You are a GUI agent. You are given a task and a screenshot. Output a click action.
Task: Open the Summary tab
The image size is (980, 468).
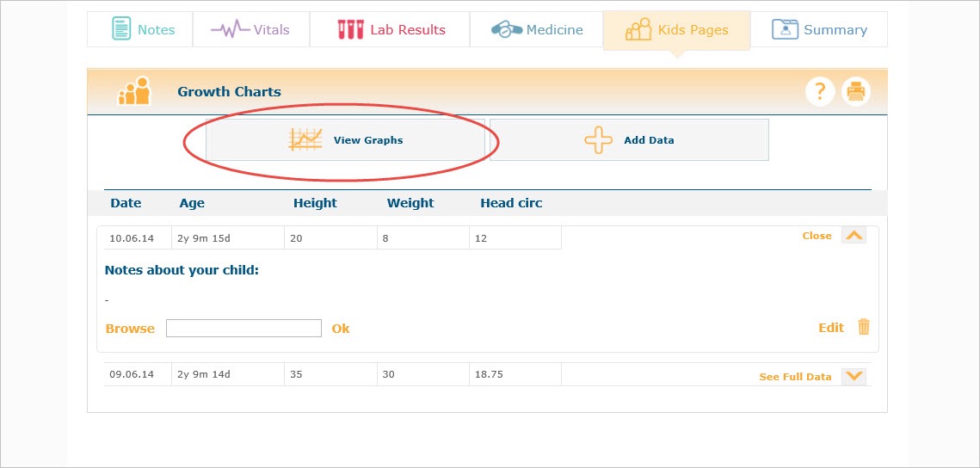[819, 29]
